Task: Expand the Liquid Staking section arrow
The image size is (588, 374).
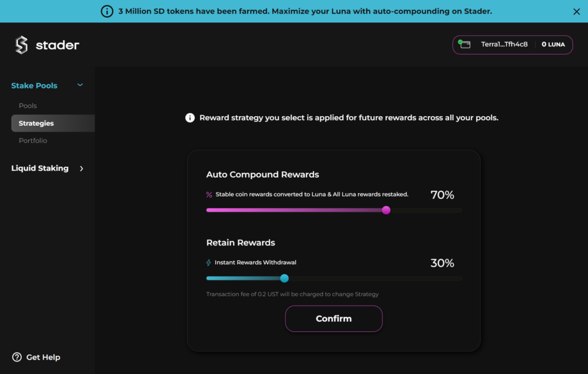Action: tap(82, 168)
